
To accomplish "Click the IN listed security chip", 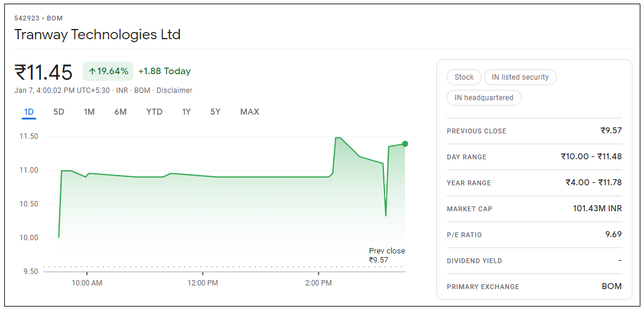I will click(520, 77).
